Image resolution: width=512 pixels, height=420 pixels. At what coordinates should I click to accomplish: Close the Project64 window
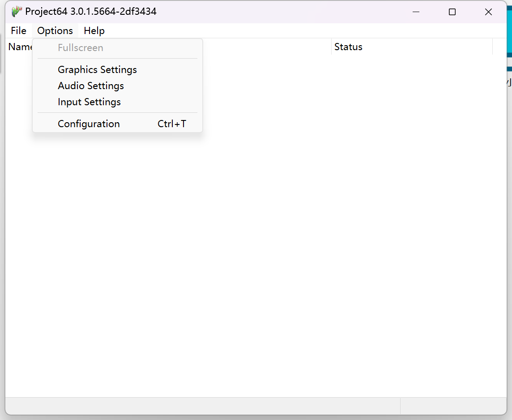coord(488,12)
